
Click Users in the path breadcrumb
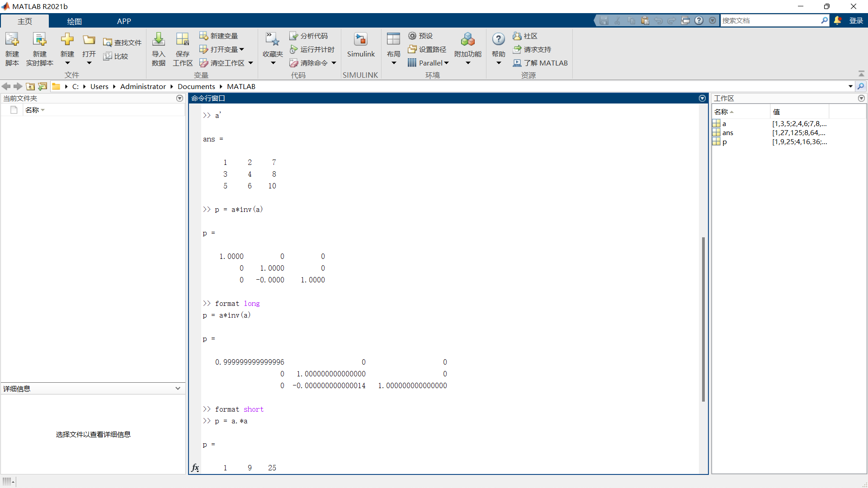pos(99,86)
